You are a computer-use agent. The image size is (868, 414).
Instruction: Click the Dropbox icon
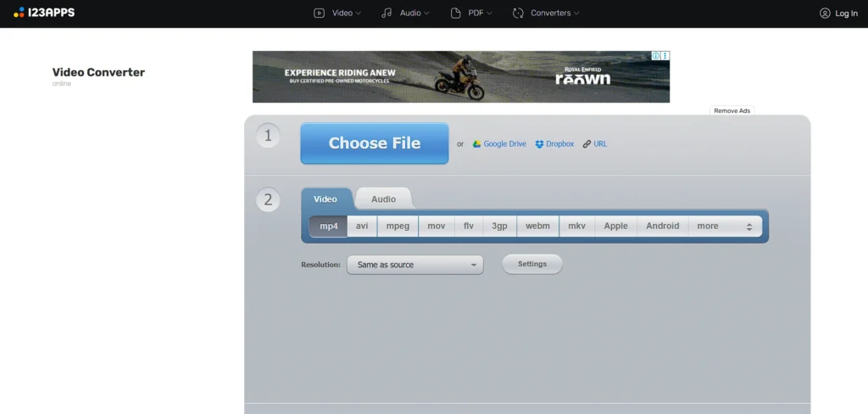(540, 144)
